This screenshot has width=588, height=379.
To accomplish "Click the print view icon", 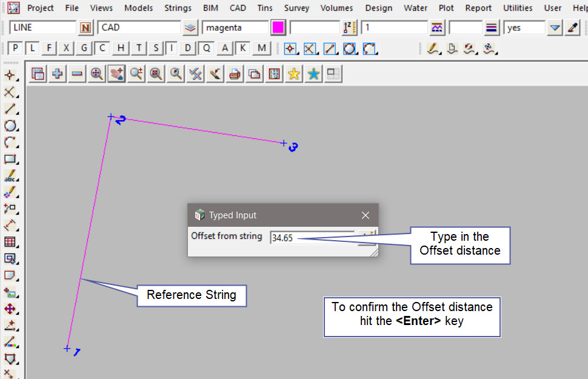I will pos(235,74).
